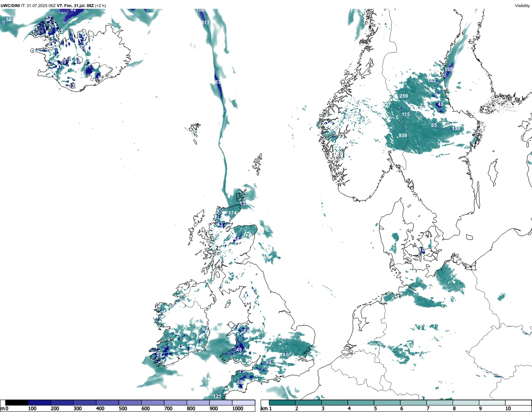Click the "143" visibility value on the map

432,81
